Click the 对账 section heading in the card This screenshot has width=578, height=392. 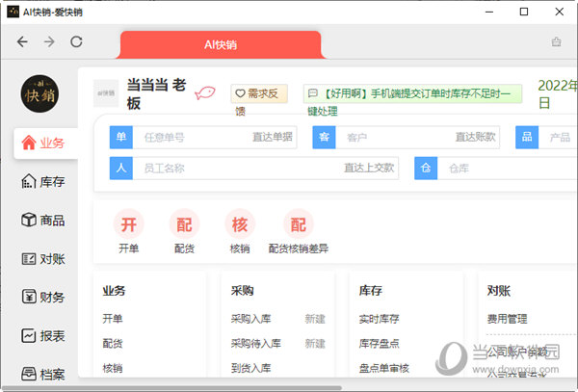pyautogui.click(x=499, y=291)
